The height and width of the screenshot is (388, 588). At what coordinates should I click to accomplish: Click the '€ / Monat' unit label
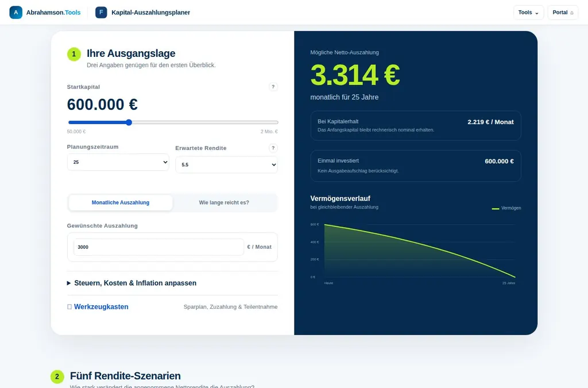259,247
